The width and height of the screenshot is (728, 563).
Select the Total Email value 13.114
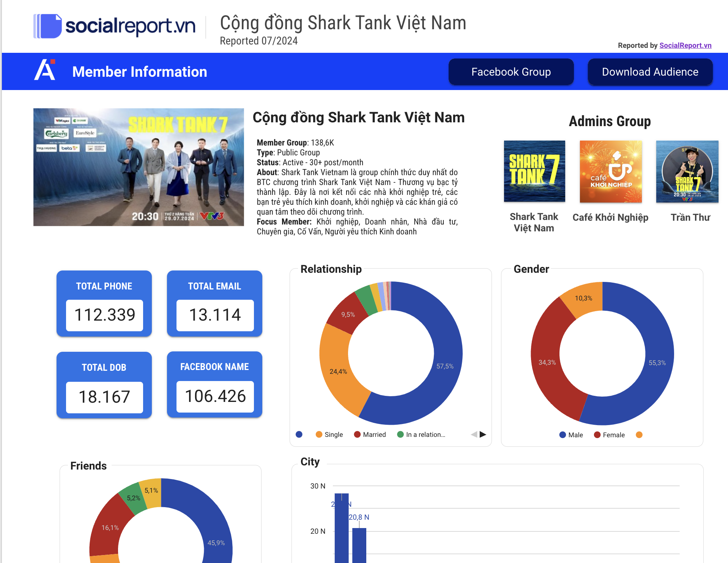(x=215, y=315)
